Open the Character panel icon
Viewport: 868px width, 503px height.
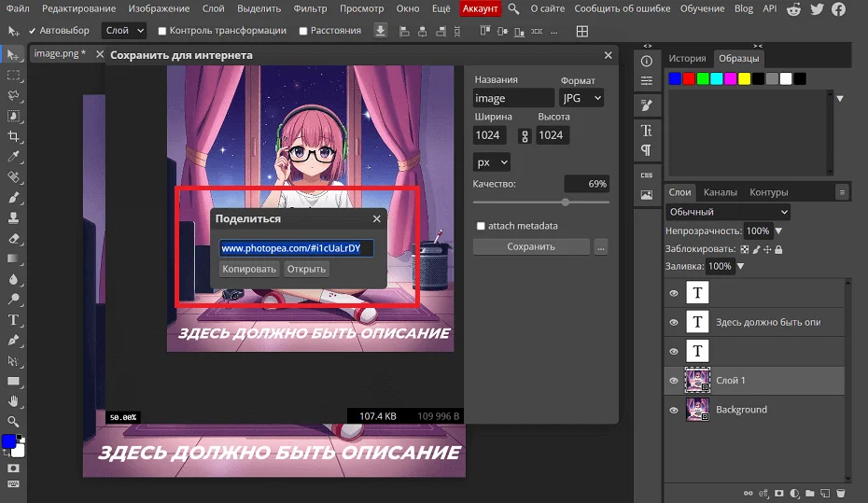(646, 130)
